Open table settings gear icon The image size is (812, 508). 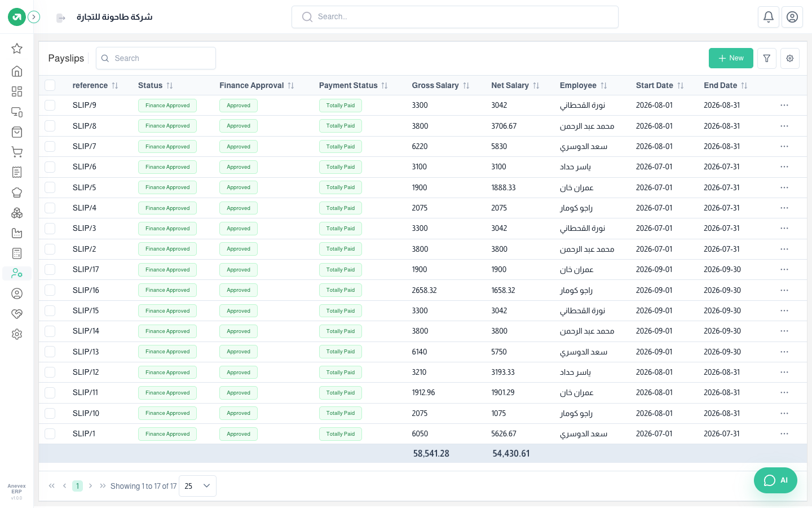pos(790,58)
